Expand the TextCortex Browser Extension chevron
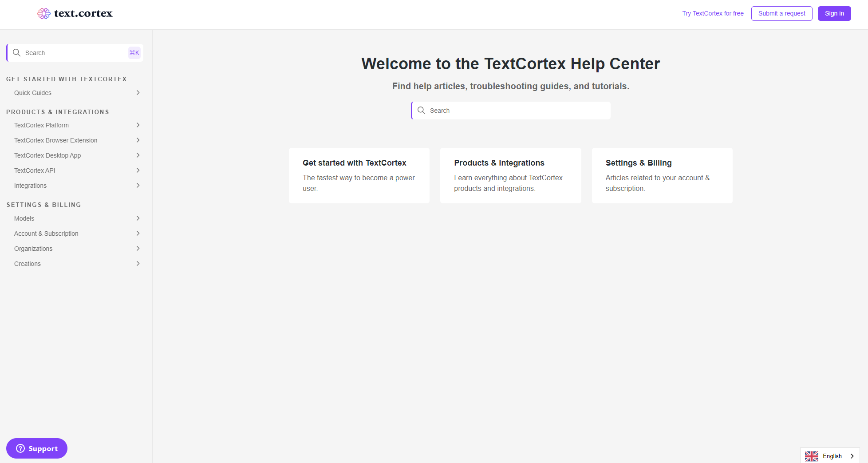The width and height of the screenshot is (868, 463). [138, 140]
